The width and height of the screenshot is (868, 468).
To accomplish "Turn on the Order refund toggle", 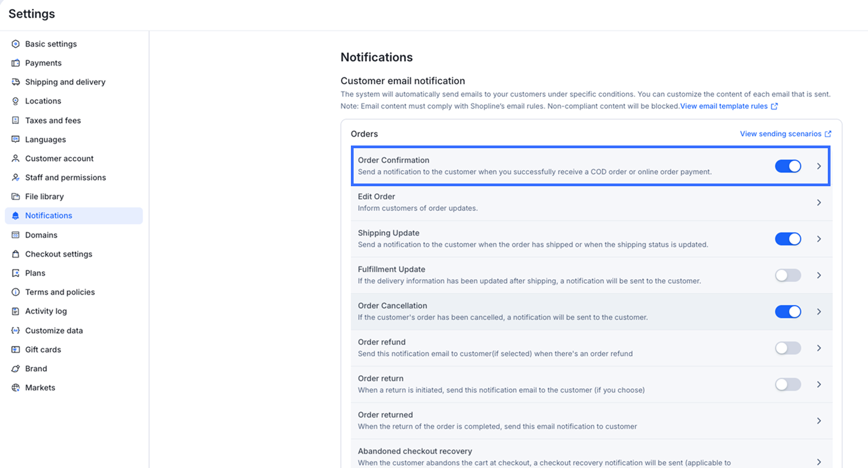I will (x=788, y=348).
